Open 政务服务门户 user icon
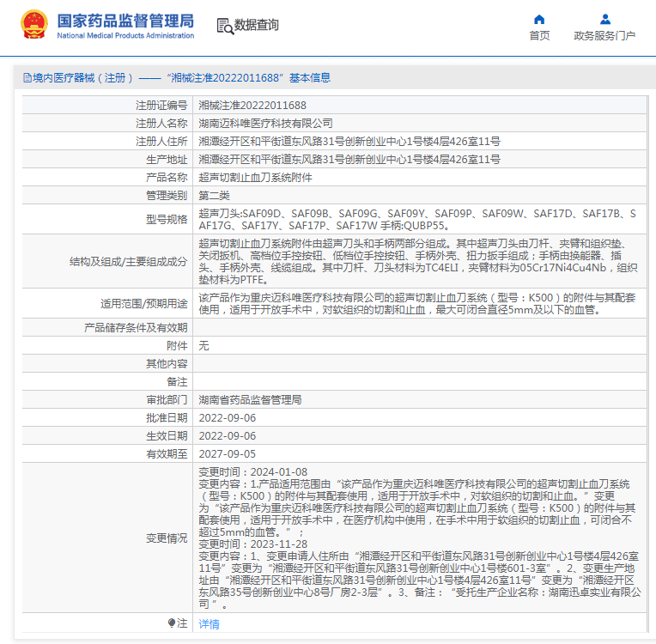The width and height of the screenshot is (656, 644). (x=605, y=19)
